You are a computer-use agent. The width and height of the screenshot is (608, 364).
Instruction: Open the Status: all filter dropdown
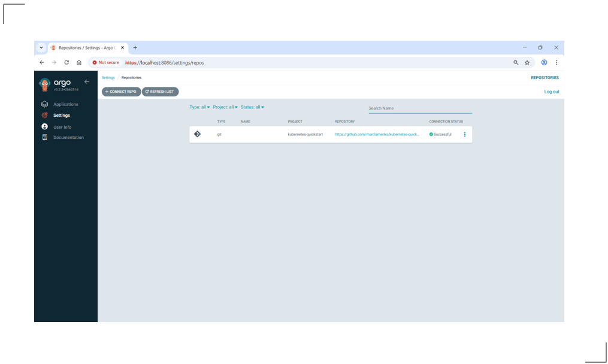tap(251, 107)
